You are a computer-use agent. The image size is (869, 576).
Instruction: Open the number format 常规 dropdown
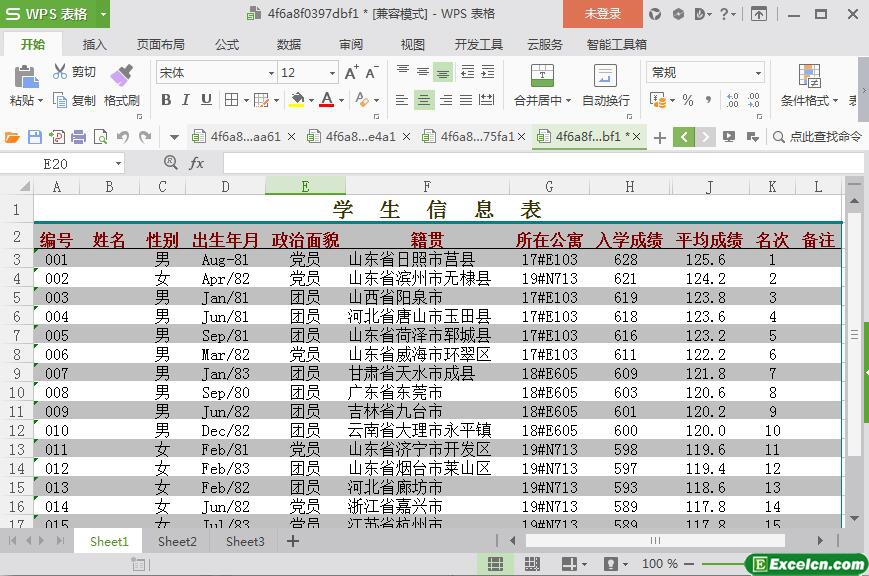tap(758, 73)
